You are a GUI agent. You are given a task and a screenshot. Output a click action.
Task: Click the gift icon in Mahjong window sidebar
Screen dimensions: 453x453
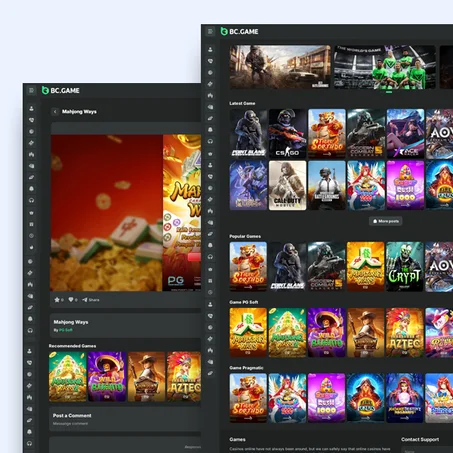click(31, 224)
